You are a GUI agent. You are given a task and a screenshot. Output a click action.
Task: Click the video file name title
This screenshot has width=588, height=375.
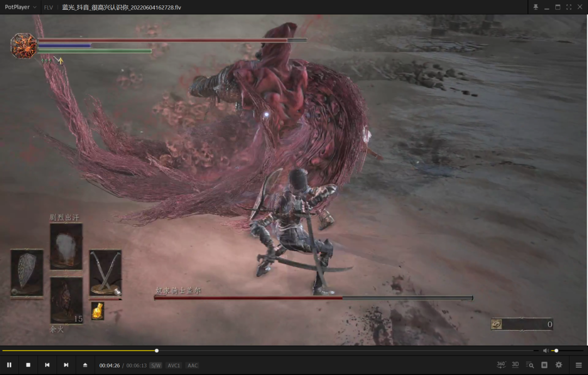[121, 8]
